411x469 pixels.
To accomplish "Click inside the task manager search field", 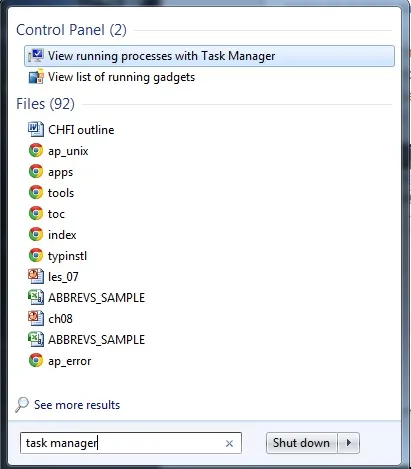I will [131, 443].
